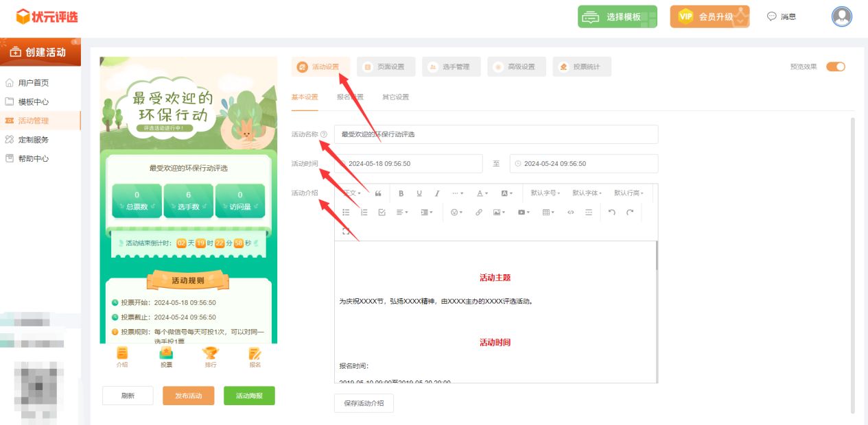Open the 默认字号 font size dropdown
Screen dimensions: 868x425
544,193
